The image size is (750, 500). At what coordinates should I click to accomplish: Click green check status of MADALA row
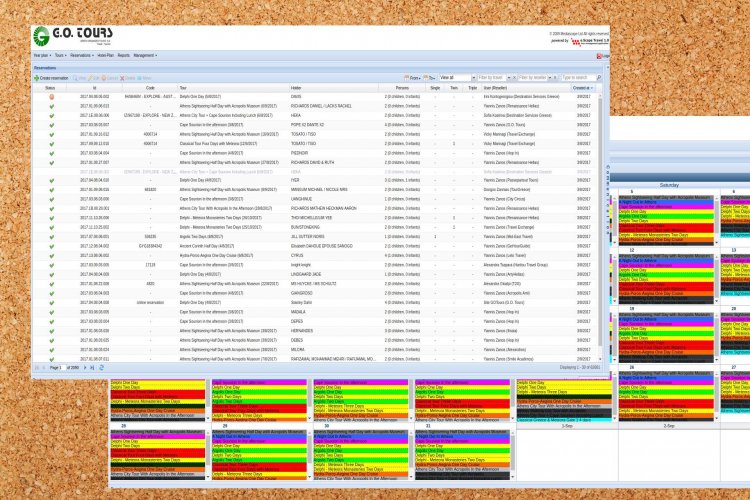pyautogui.click(x=52, y=312)
